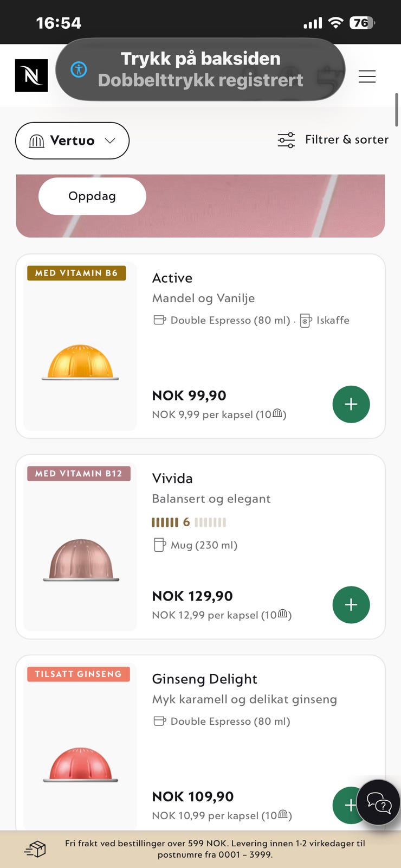The height and width of the screenshot is (868, 401).
Task: Open the chat help bubble
Action: [x=379, y=802]
